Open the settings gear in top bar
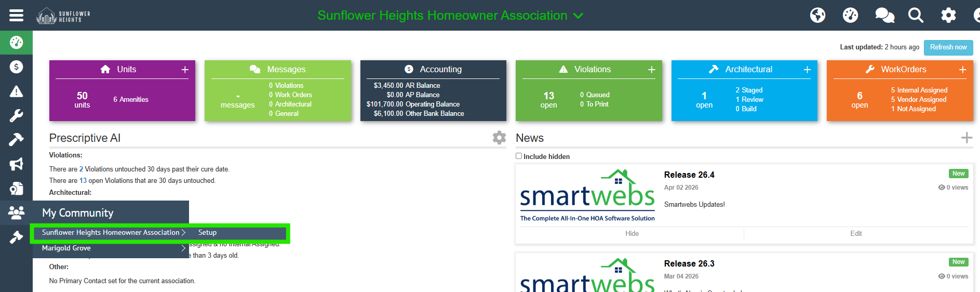Screen dimensions: 980x292 click(x=948, y=16)
